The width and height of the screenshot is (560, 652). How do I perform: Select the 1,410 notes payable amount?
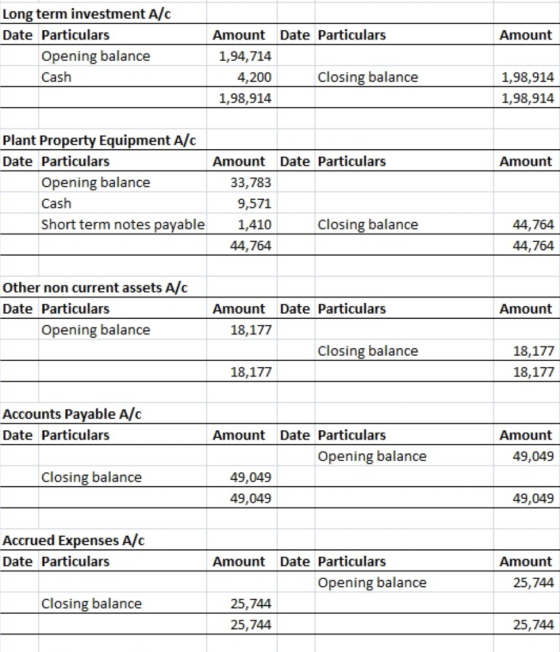coord(254,225)
